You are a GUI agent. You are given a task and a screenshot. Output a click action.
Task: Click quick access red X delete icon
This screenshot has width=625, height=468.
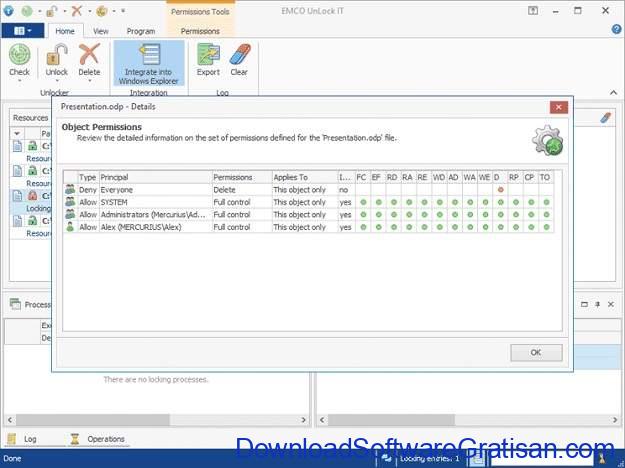pos(77,11)
